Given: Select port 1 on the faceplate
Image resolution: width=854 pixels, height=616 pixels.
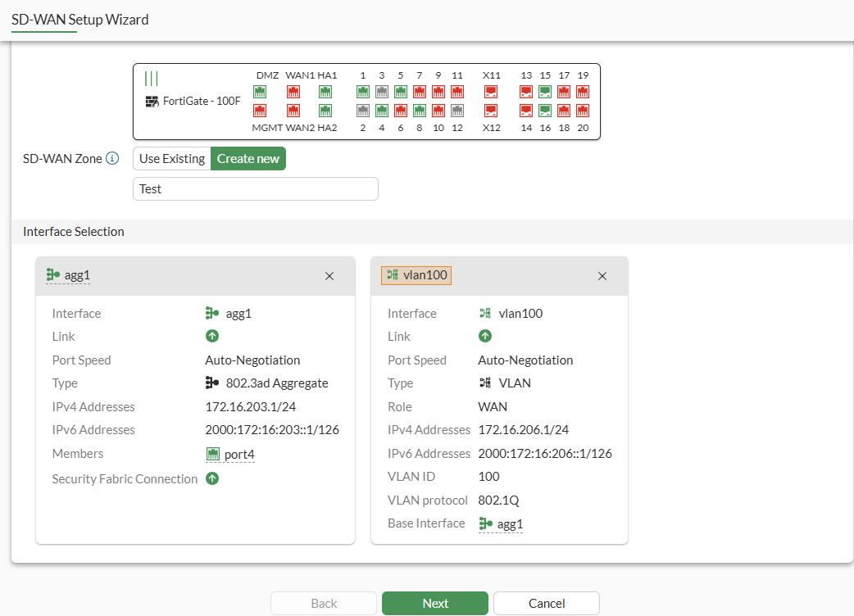Looking at the screenshot, I should (x=362, y=92).
